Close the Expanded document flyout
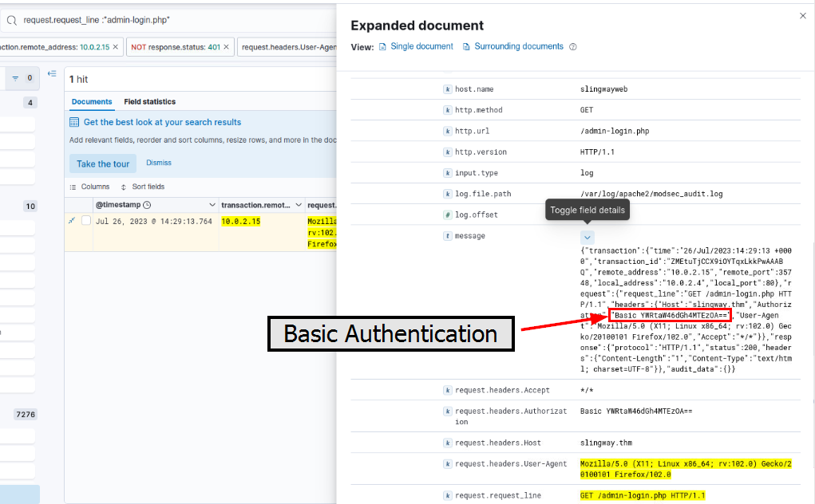Viewport: 815px width, 504px height. coord(802,16)
